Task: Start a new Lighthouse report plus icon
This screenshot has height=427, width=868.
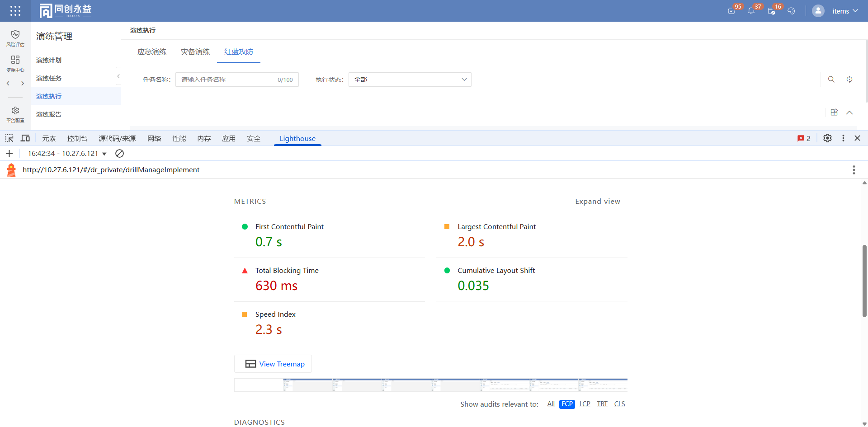Action: [9, 154]
